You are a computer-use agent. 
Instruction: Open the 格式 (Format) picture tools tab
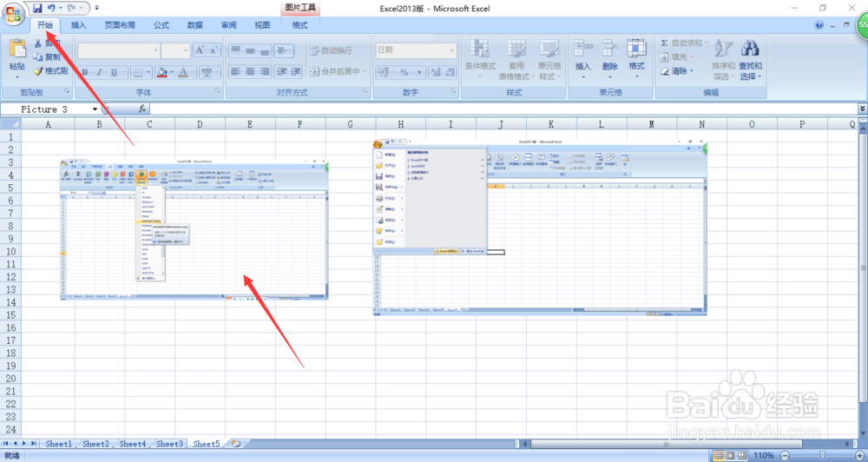(300, 25)
